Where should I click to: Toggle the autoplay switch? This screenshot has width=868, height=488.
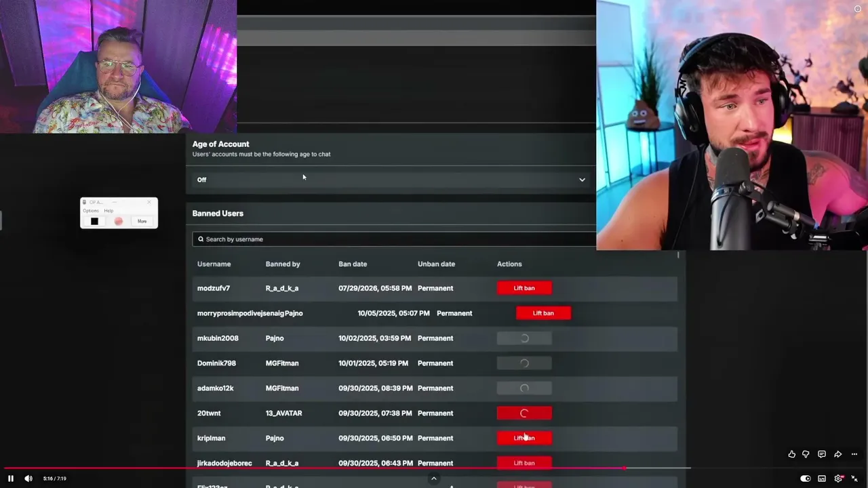click(806, 479)
